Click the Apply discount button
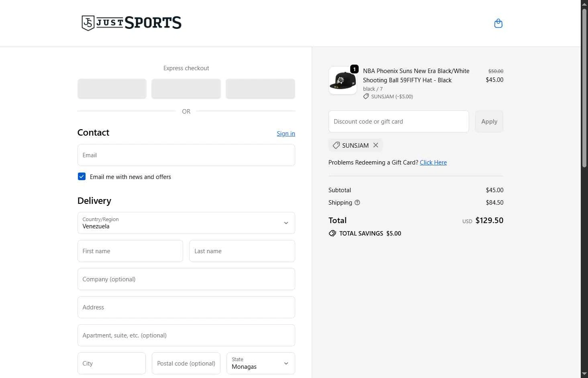The width and height of the screenshot is (588, 378). click(489, 122)
